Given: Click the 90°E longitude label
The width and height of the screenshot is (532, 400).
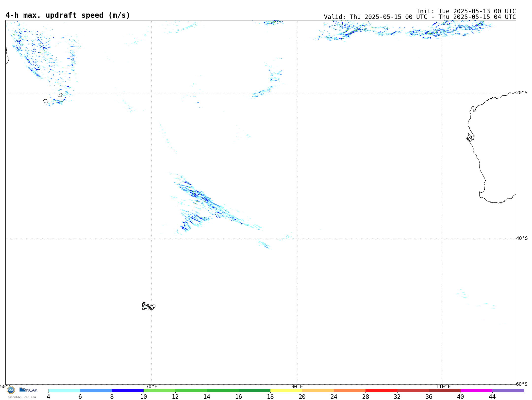Looking at the screenshot, I should tap(297, 386).
